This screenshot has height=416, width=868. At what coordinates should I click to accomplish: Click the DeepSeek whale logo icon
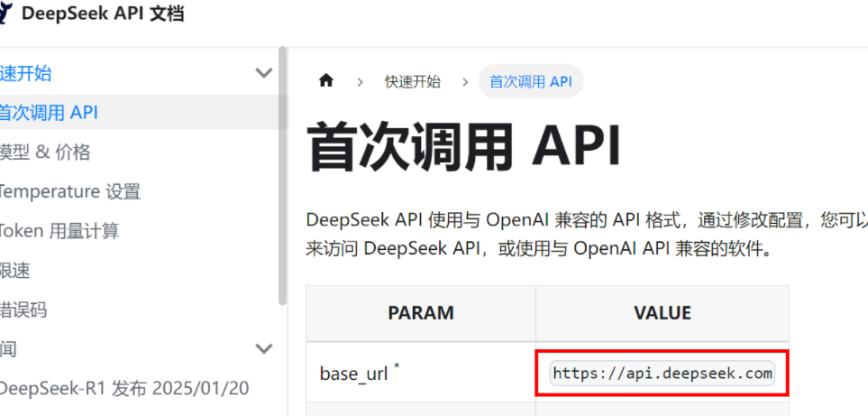5,14
